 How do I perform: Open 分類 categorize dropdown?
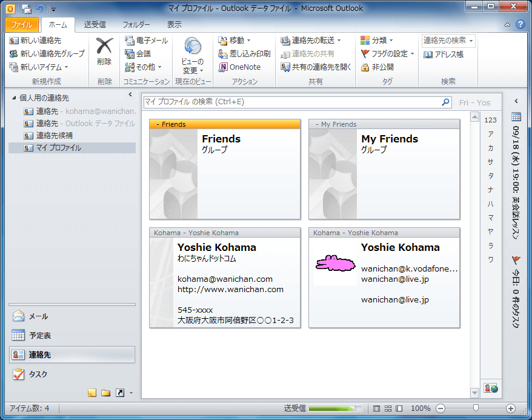pyautogui.click(x=377, y=41)
